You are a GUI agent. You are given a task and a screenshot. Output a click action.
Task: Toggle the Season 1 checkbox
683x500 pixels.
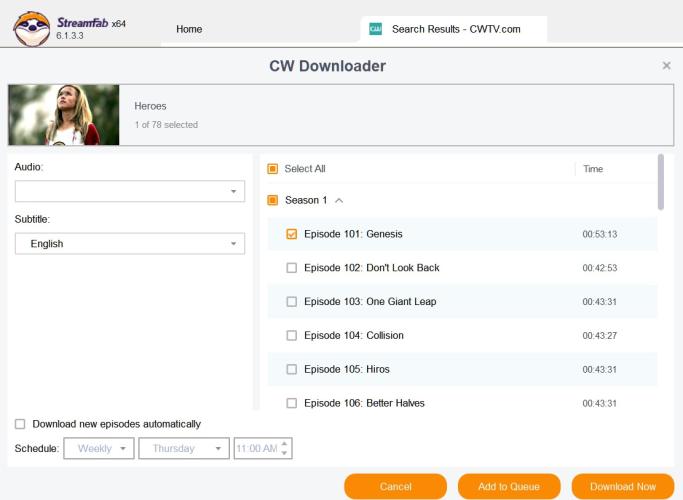click(273, 200)
